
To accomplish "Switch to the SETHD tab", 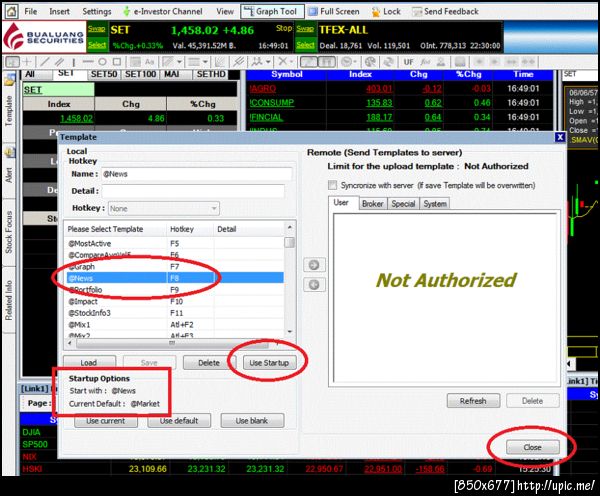I will click(x=211, y=74).
